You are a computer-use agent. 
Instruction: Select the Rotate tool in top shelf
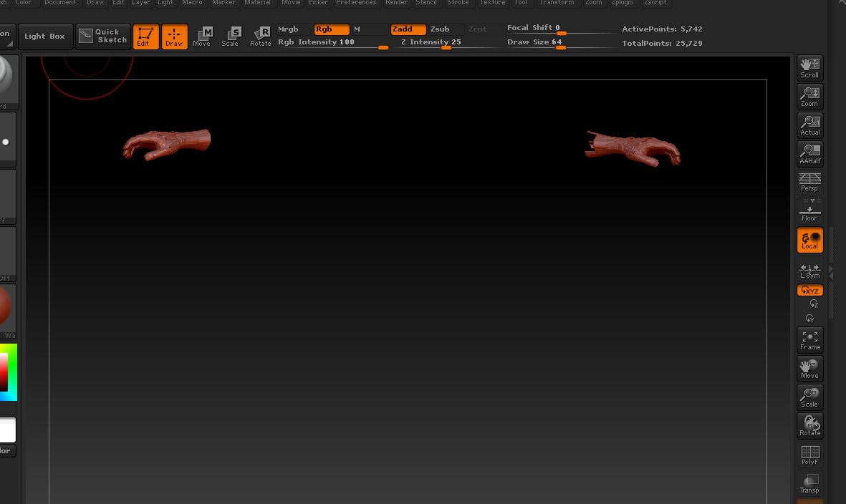(261, 37)
